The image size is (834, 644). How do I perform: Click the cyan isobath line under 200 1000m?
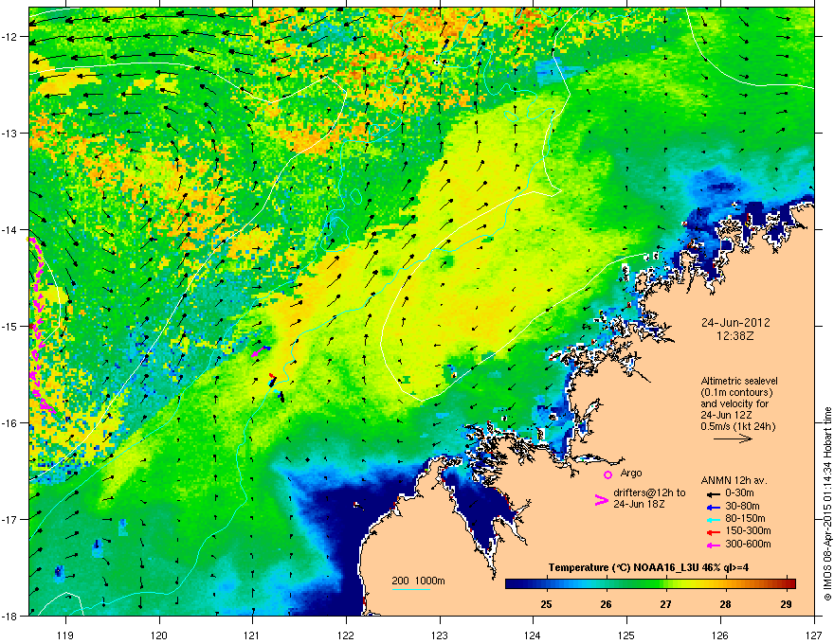click(x=410, y=589)
